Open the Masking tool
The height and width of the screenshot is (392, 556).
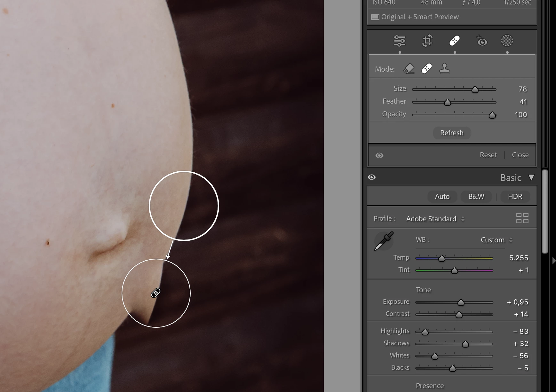tap(507, 41)
